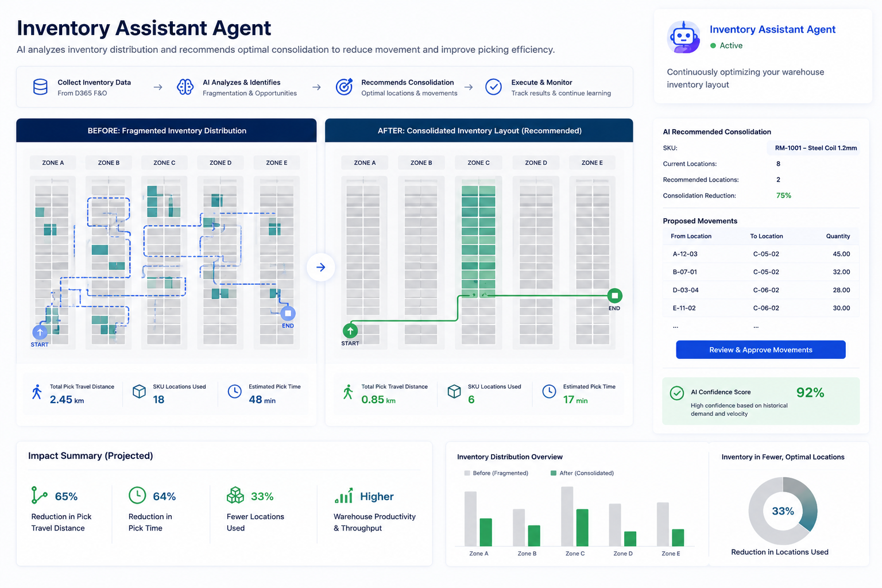The height and width of the screenshot is (588, 882).
Task: Select ZONE D label in BEFORE layout
Action: pyautogui.click(x=220, y=163)
